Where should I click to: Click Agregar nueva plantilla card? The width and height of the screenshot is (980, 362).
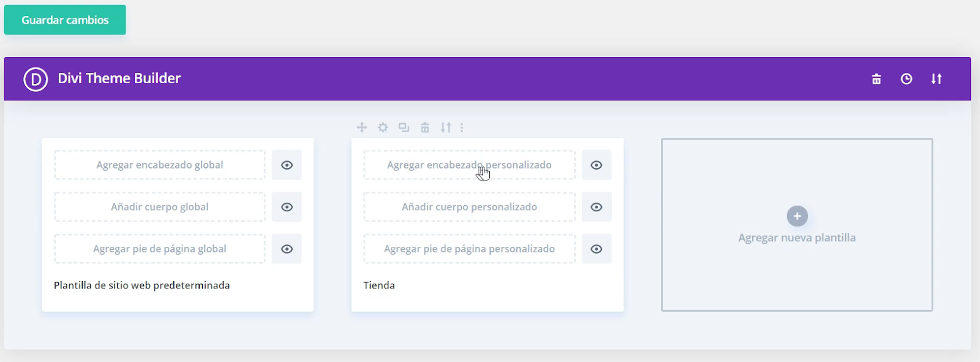[x=797, y=225]
